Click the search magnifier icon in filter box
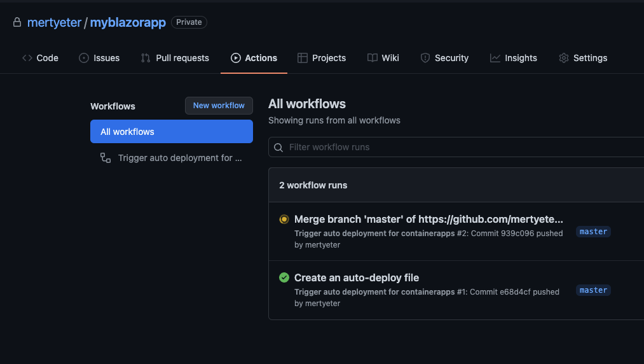644x364 pixels. (x=278, y=147)
